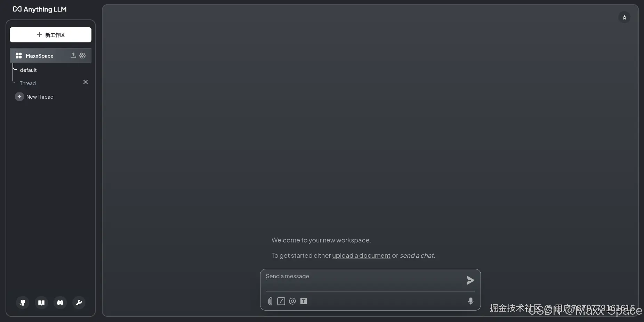644x322 pixels.
Task: Follow the upload a document link
Action: coord(361,256)
